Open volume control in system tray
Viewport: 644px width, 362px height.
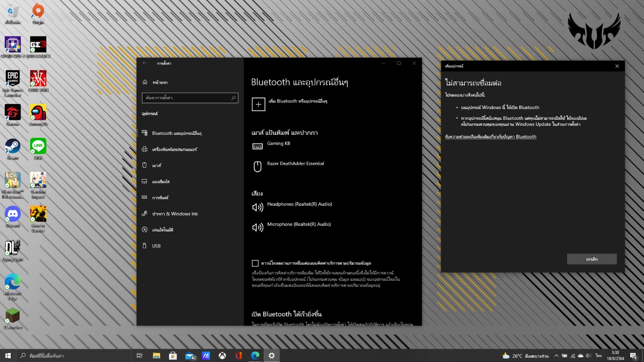pyautogui.click(x=588, y=356)
